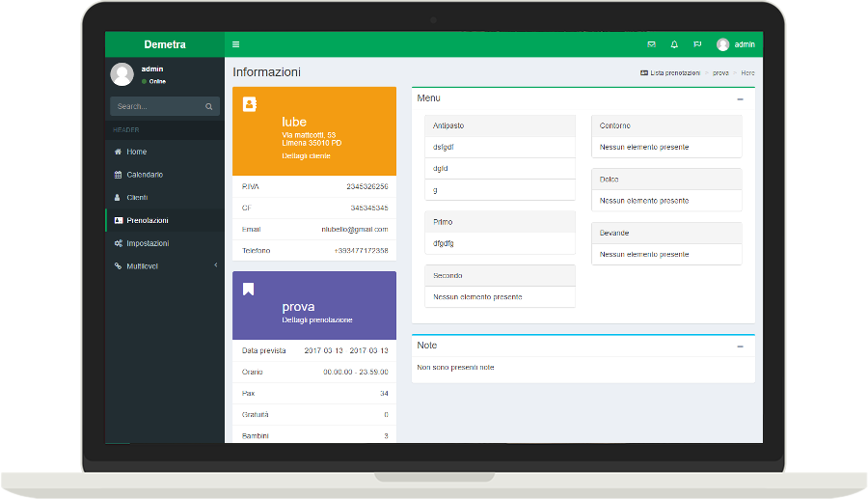The height and width of the screenshot is (499, 868).
Task: Select Clienti in the sidebar
Action: pos(137,197)
